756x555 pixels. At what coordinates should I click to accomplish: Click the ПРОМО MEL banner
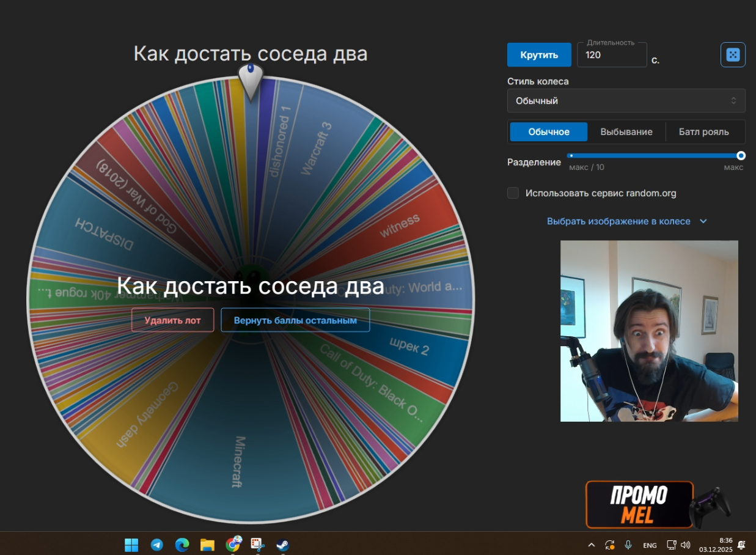pyautogui.click(x=639, y=505)
